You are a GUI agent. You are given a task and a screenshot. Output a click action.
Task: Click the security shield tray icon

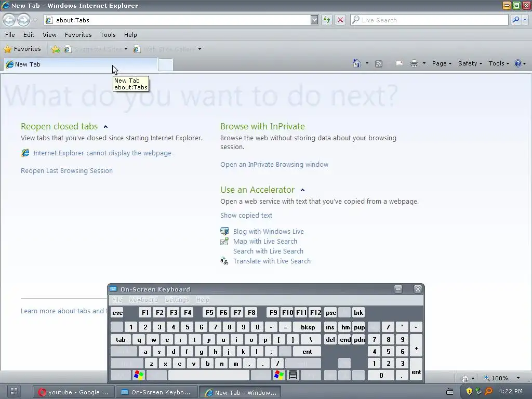pos(469,391)
